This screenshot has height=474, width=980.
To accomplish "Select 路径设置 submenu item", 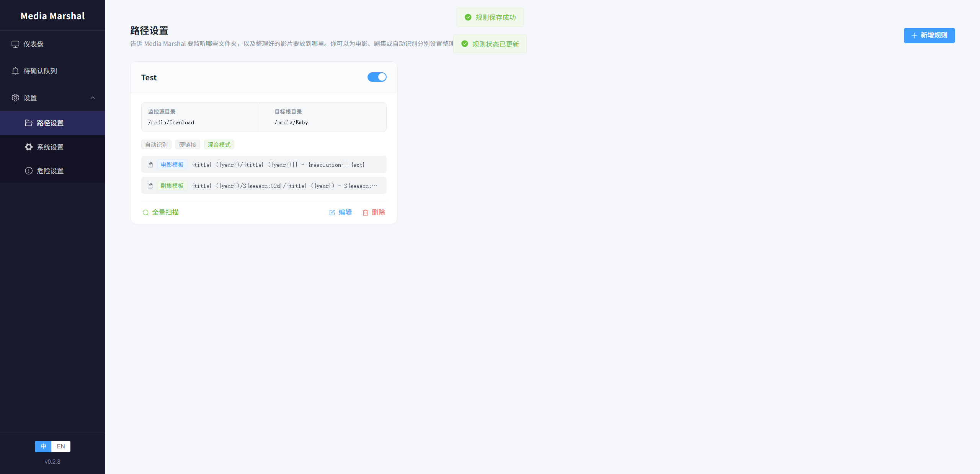I will coord(52,123).
